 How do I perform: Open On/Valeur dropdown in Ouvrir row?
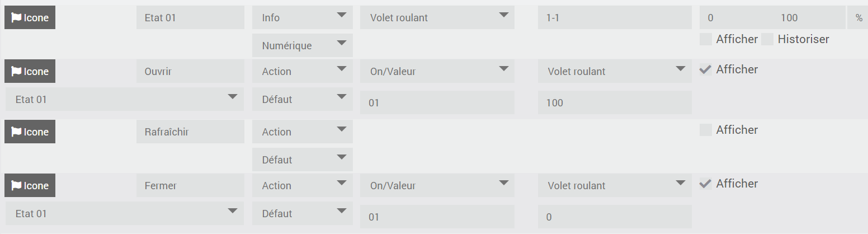pos(437,72)
